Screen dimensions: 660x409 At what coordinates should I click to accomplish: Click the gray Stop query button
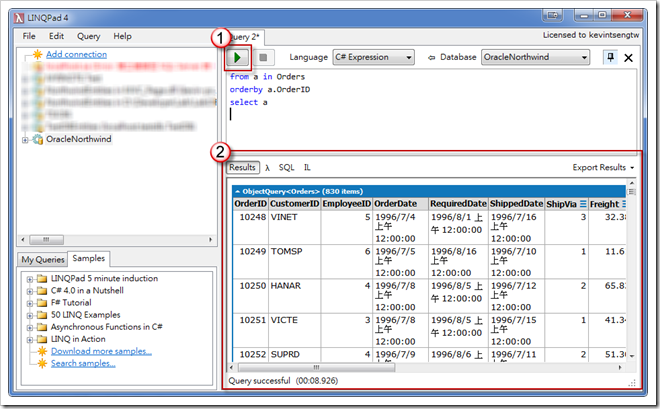[263, 58]
